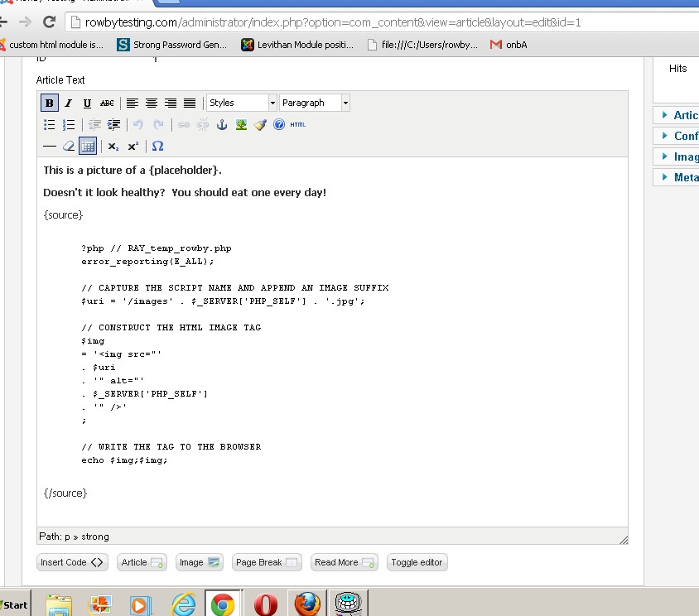Image resolution: width=699 pixels, height=616 pixels.
Task: Open the Paragraph format dropdown
Action: click(x=315, y=103)
